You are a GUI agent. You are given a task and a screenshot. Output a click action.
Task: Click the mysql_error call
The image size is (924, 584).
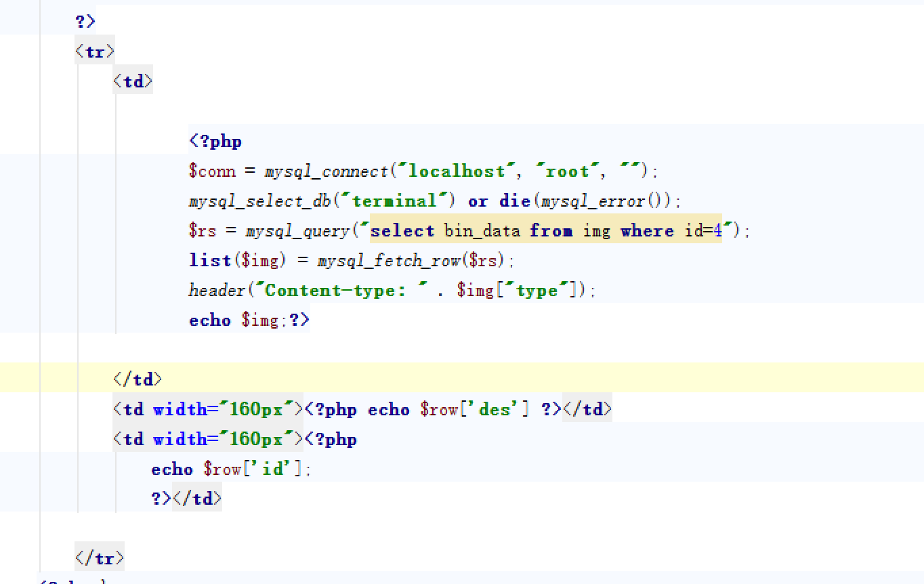604,201
